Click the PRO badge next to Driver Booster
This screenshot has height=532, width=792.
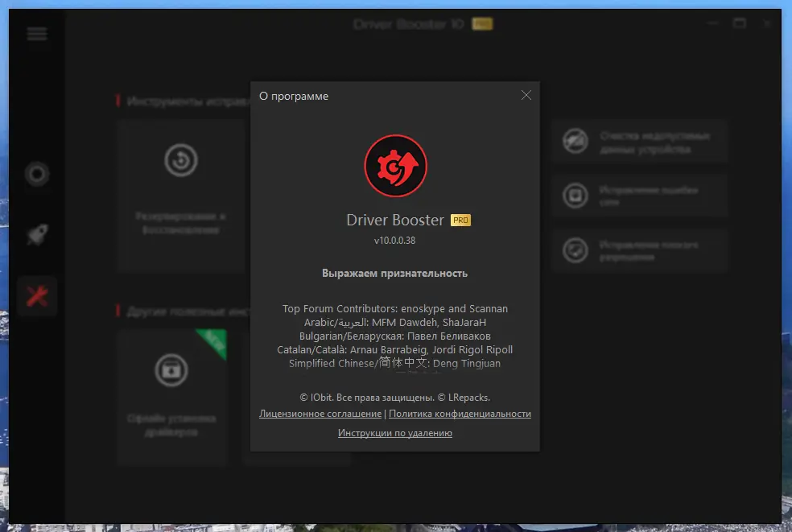pos(460,221)
